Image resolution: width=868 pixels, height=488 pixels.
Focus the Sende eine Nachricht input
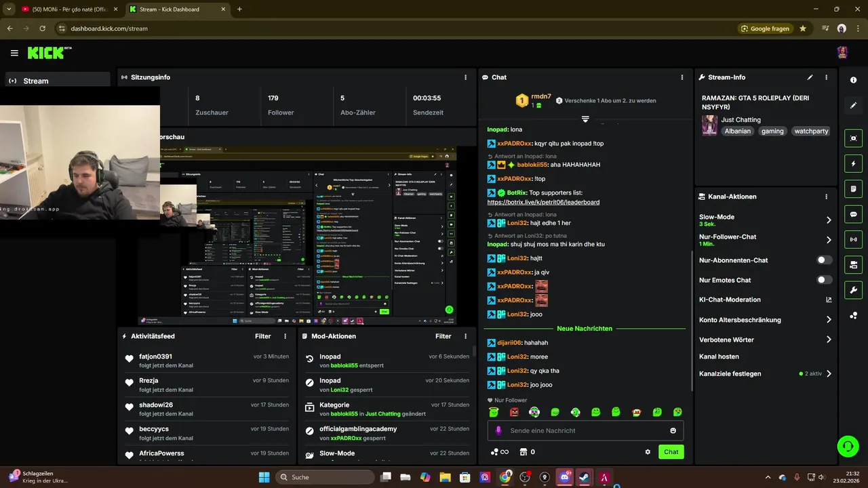[585, 430]
